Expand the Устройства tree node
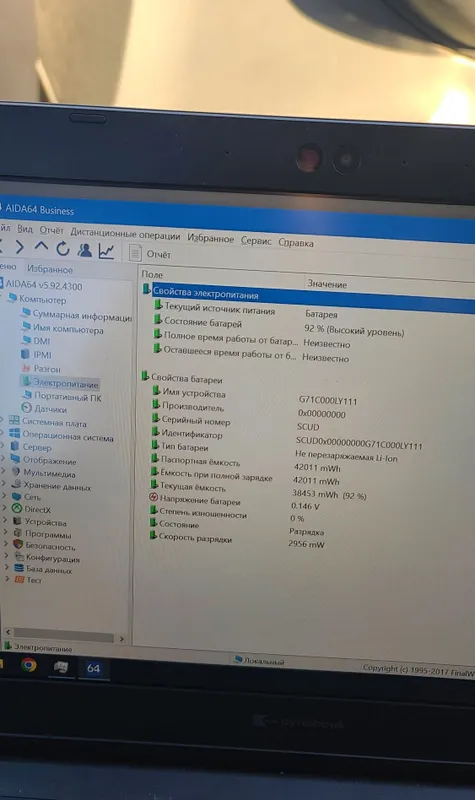This screenshot has width=475, height=800. (x=5, y=520)
